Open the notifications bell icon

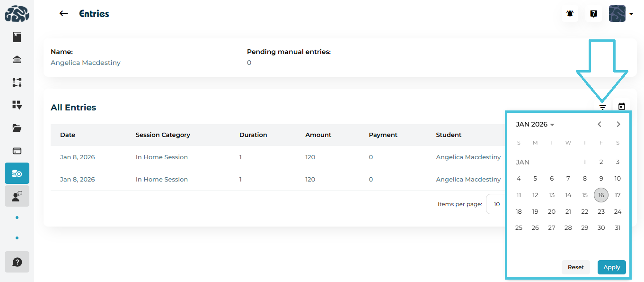(x=570, y=14)
